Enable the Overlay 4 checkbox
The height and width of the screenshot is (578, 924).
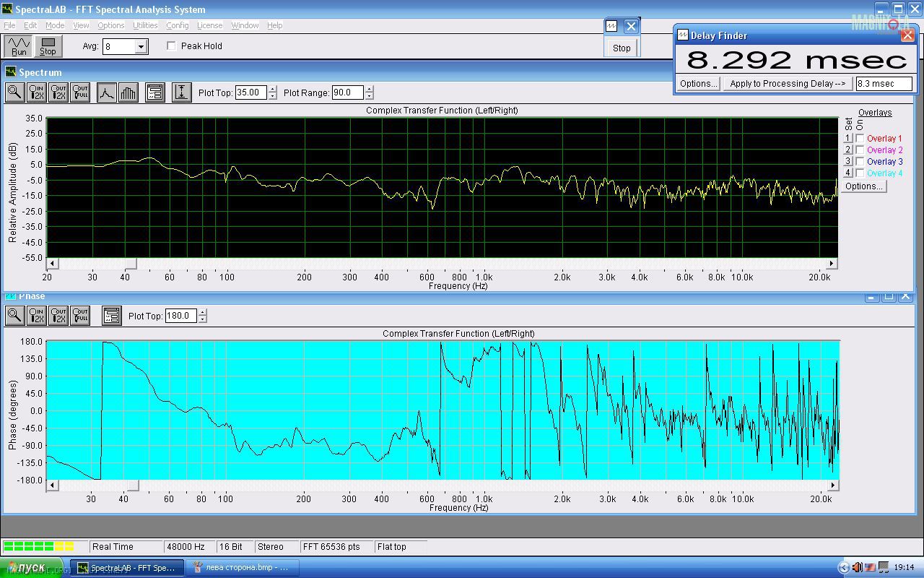860,173
